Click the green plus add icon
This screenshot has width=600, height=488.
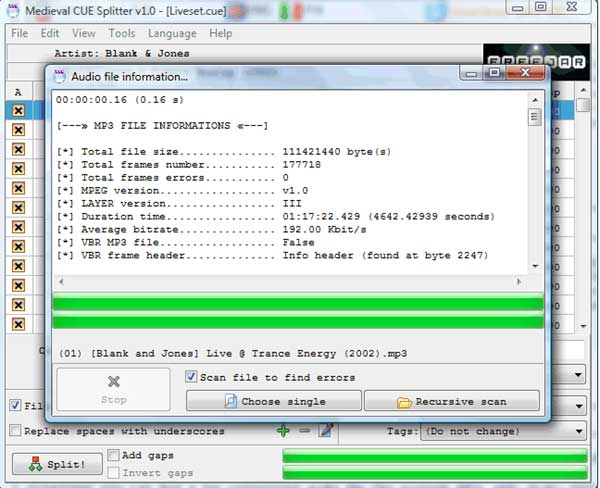(285, 431)
